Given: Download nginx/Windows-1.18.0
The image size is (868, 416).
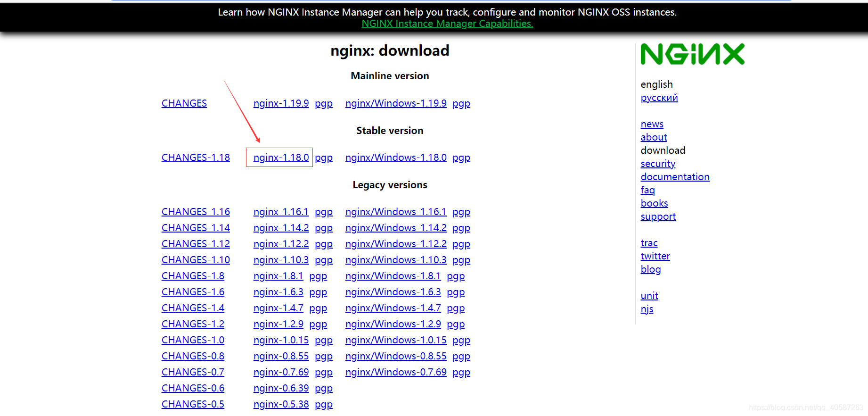Looking at the screenshot, I should coord(396,158).
